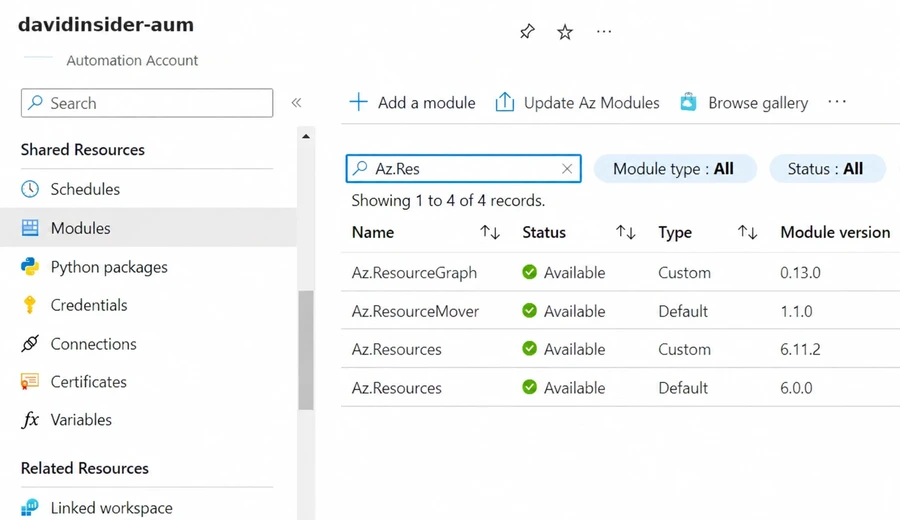This screenshot has height=520, width=900.
Task: Collapse the sidebar with the double chevron
Action: 296,103
